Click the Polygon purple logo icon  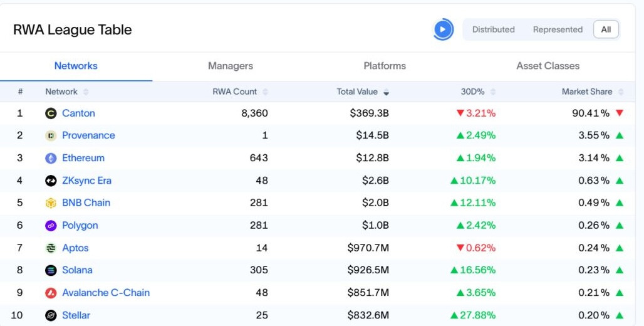51,226
